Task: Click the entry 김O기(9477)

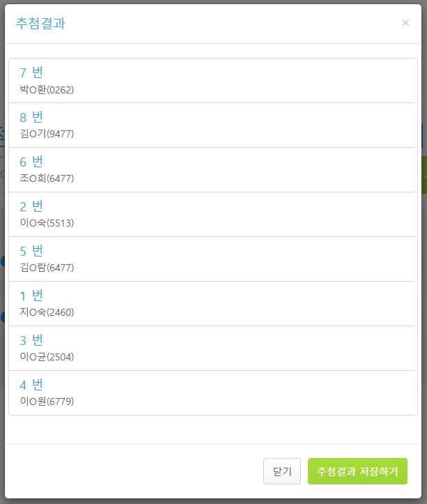Action: pyautogui.click(x=47, y=134)
